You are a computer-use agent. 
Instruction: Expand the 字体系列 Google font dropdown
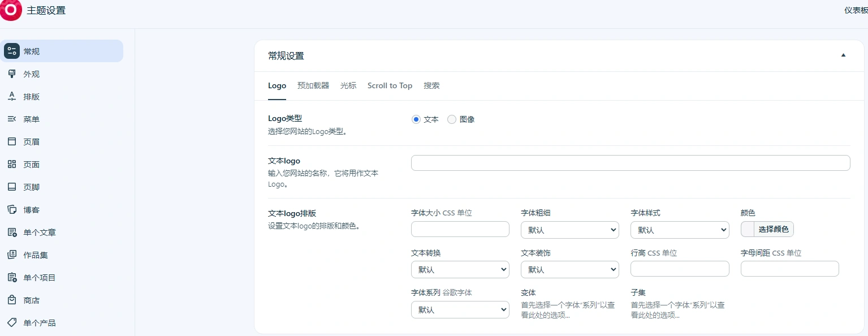460,309
